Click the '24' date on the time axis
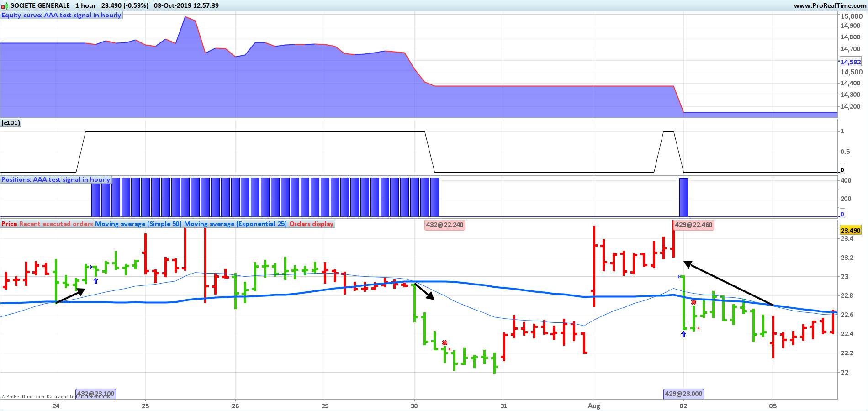This screenshot has height=411, width=868. [x=56, y=406]
